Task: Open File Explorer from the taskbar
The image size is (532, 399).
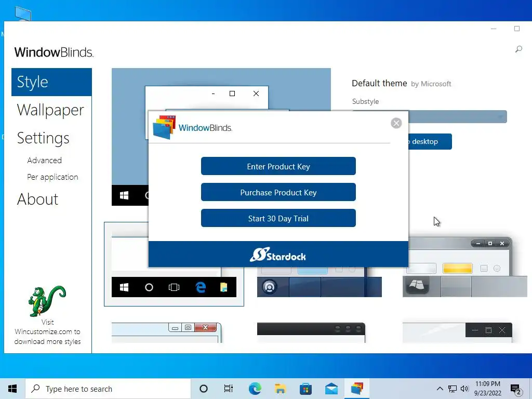Action: pos(280,389)
